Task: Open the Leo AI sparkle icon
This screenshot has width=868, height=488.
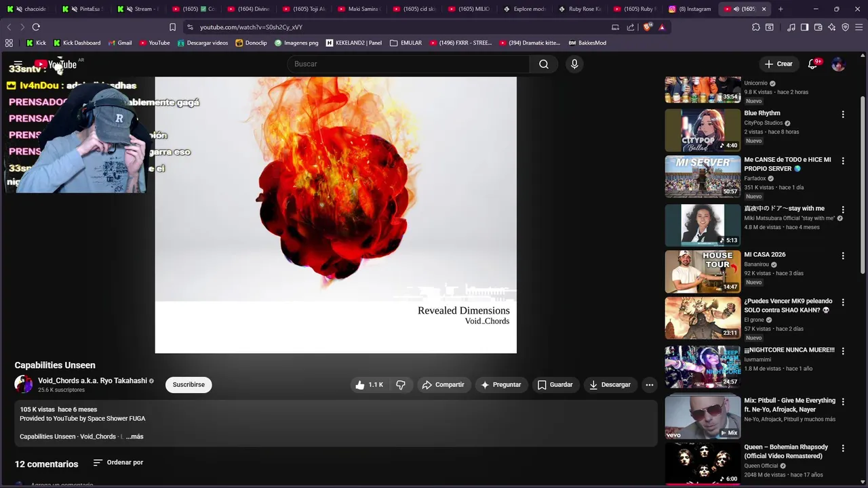Action: [x=831, y=27]
